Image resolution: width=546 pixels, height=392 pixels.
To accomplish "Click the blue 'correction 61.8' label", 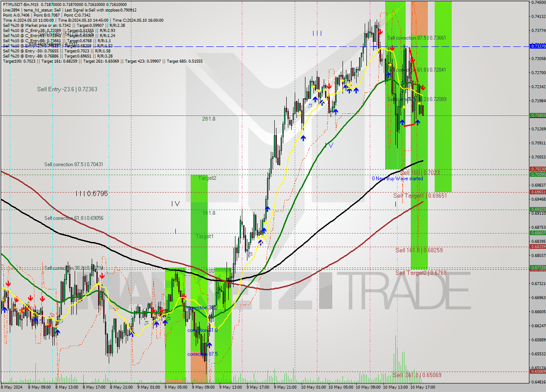I will coord(203,330).
